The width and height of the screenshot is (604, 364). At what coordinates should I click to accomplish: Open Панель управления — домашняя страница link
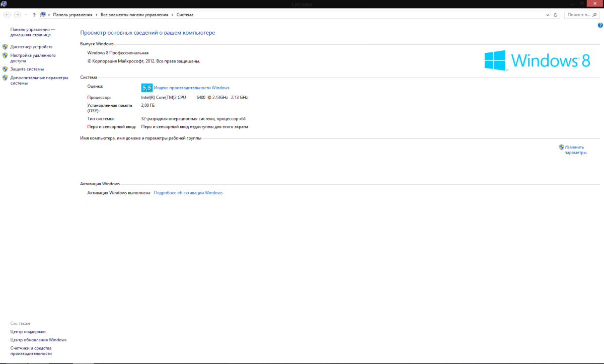[x=33, y=32]
